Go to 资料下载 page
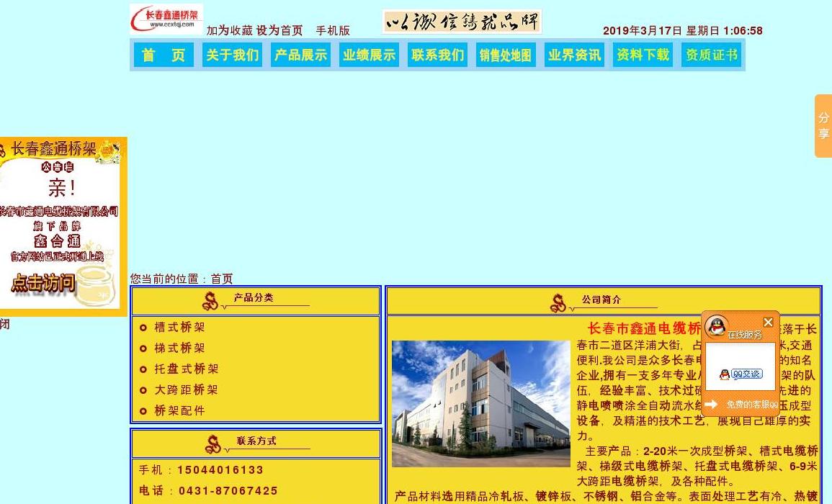Viewport: 832px width, 504px height. pyautogui.click(x=643, y=55)
